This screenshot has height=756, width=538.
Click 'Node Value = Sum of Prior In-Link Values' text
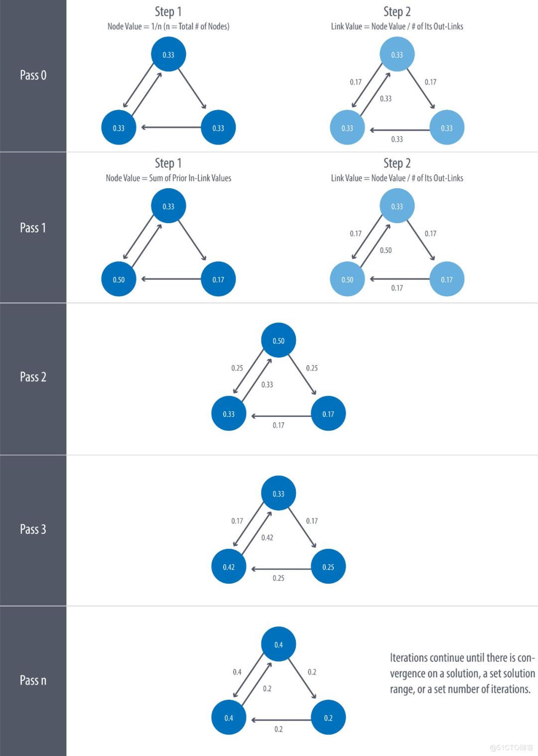pyautogui.click(x=168, y=178)
